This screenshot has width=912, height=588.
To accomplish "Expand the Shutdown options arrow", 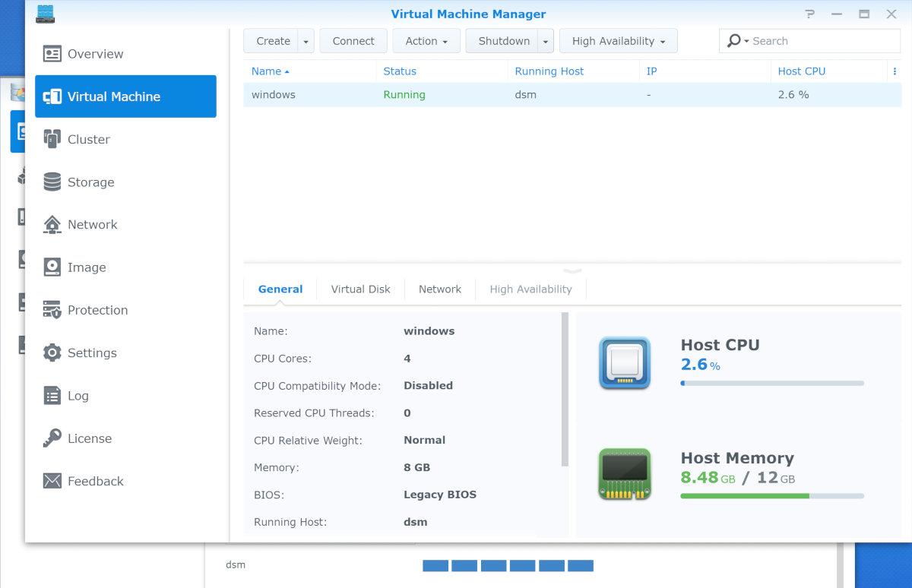I will [x=546, y=41].
